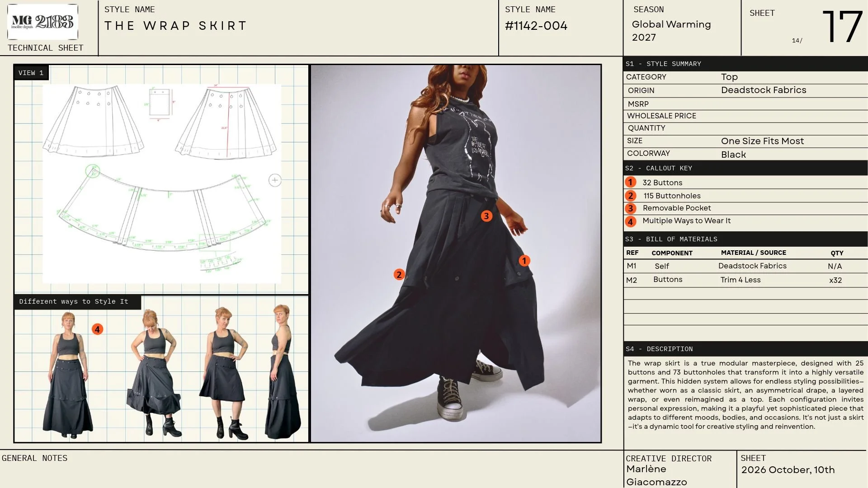
Task: Click the green circle marker on the pattern corner
Action: click(x=93, y=171)
